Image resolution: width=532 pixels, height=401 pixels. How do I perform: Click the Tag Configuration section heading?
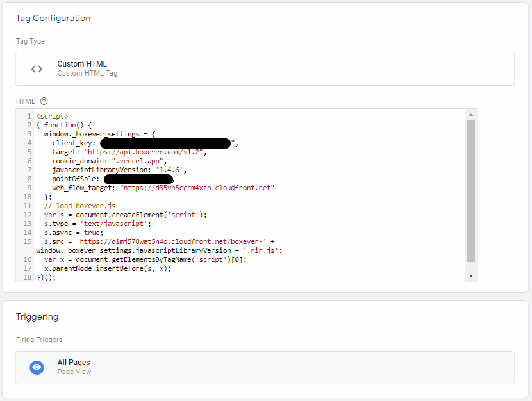coord(53,19)
